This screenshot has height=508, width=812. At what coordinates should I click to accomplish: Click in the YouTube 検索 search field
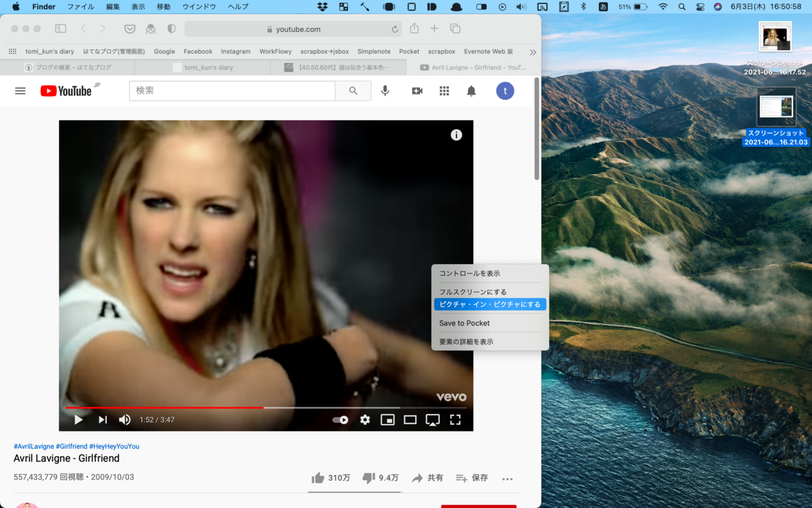[x=232, y=91]
